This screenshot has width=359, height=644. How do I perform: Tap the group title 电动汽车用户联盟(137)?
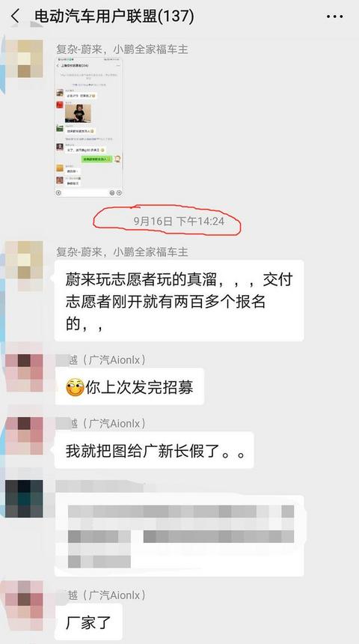114,16
